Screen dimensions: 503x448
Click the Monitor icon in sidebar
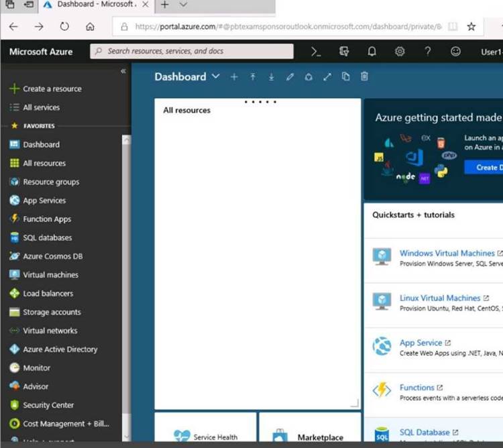point(15,368)
